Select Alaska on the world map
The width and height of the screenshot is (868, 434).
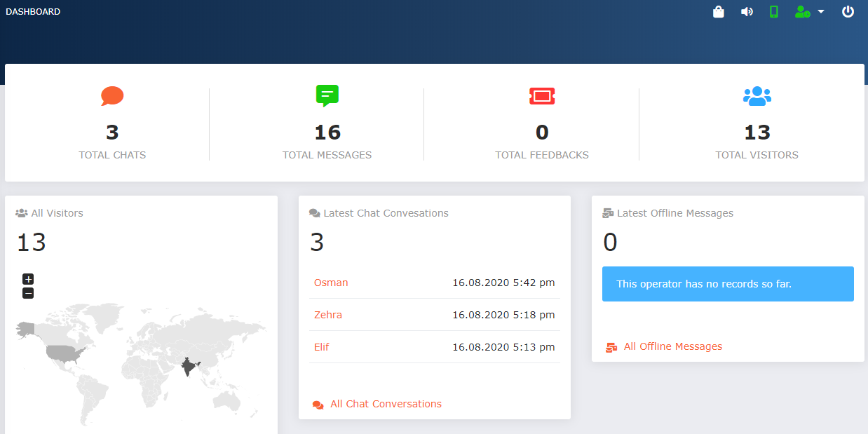(26, 328)
